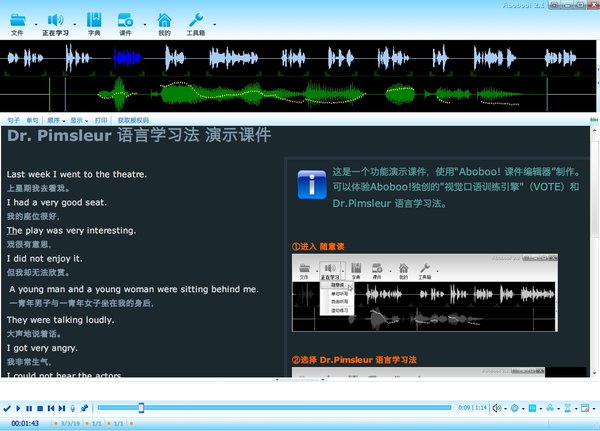The image size is (600, 431).
Task: Open the 课件 courseware icon
Action: tap(126, 20)
